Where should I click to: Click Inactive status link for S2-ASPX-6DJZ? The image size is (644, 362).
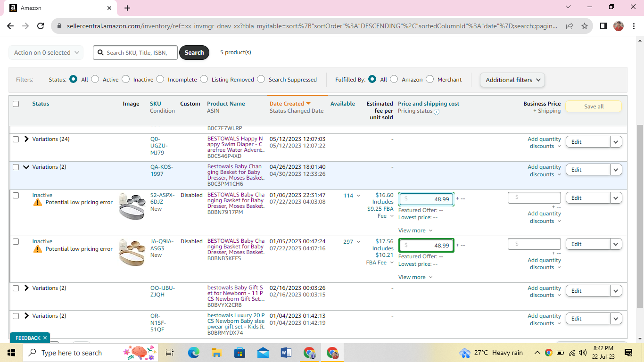coord(42,195)
